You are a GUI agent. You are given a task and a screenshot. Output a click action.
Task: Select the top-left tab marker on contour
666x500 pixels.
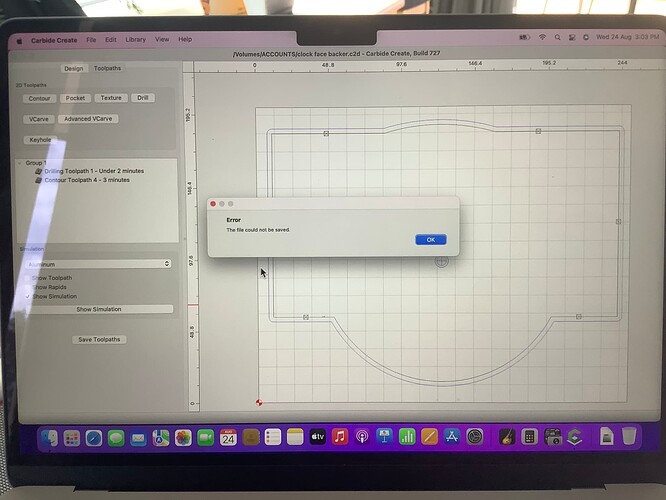coord(326,133)
